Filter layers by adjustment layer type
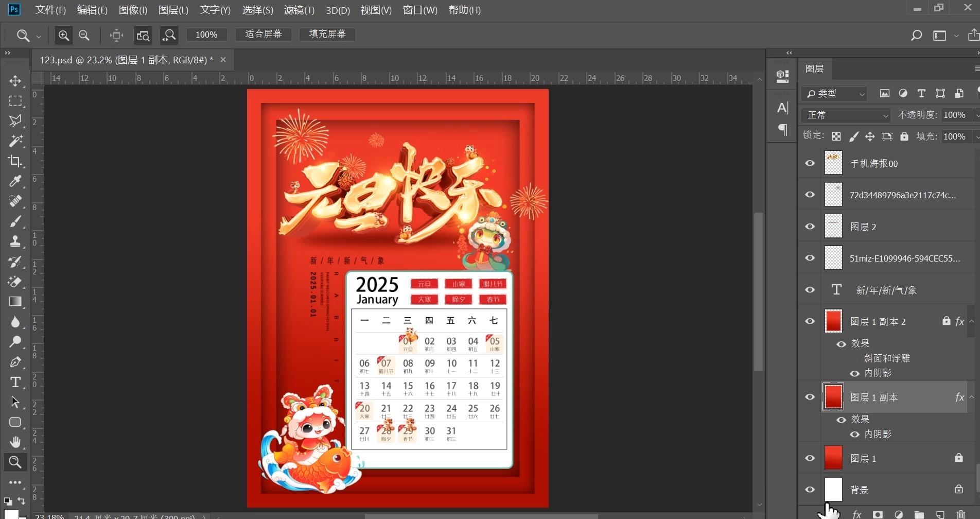Screen dimensions: 980x519 point(903,93)
